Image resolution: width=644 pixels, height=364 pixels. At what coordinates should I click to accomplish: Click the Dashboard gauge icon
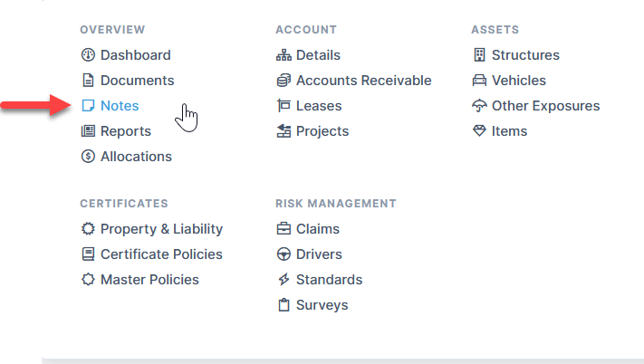(88, 55)
